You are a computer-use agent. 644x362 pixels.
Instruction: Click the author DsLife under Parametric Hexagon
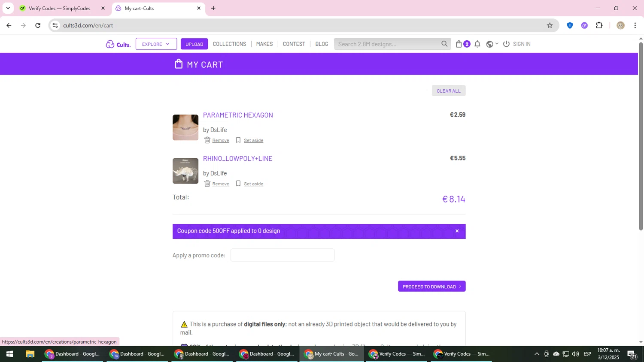coord(219,130)
